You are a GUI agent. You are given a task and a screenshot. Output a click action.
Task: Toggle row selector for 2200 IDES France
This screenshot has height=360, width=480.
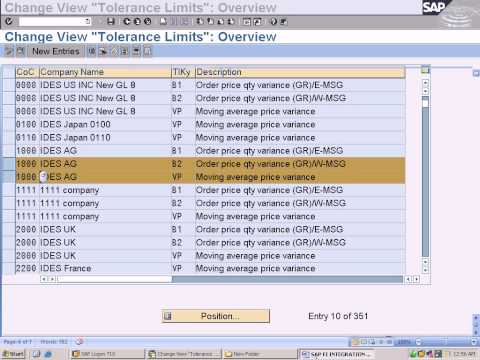coord(9,268)
